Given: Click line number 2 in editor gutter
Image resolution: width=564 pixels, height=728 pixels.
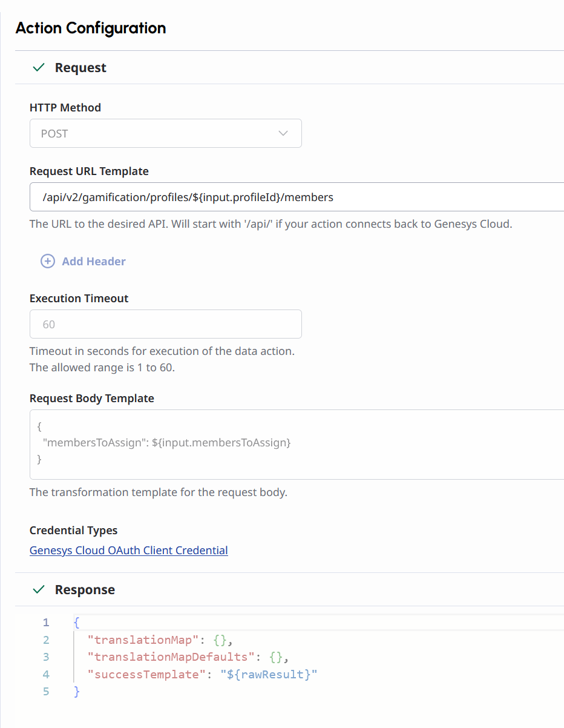Looking at the screenshot, I should click(x=47, y=640).
